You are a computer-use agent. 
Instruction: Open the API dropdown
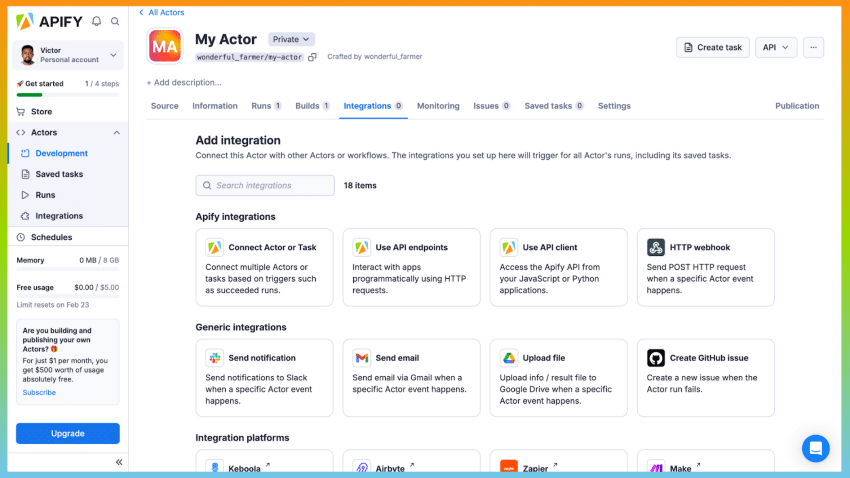(x=776, y=47)
